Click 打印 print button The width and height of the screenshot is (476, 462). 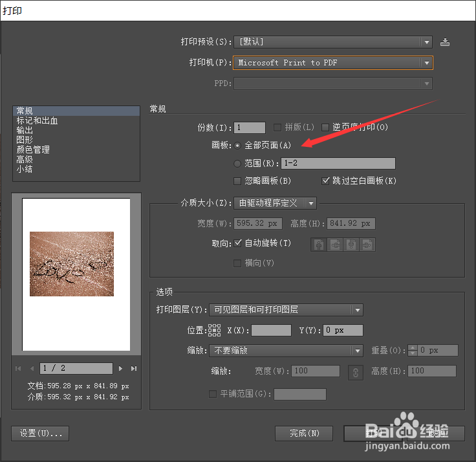pyautogui.click(x=373, y=434)
